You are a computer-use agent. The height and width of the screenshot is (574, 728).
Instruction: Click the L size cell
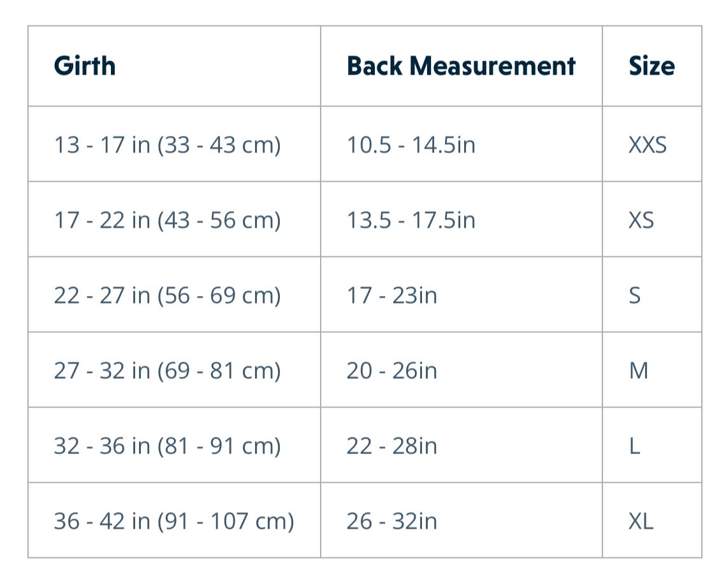tap(634, 446)
